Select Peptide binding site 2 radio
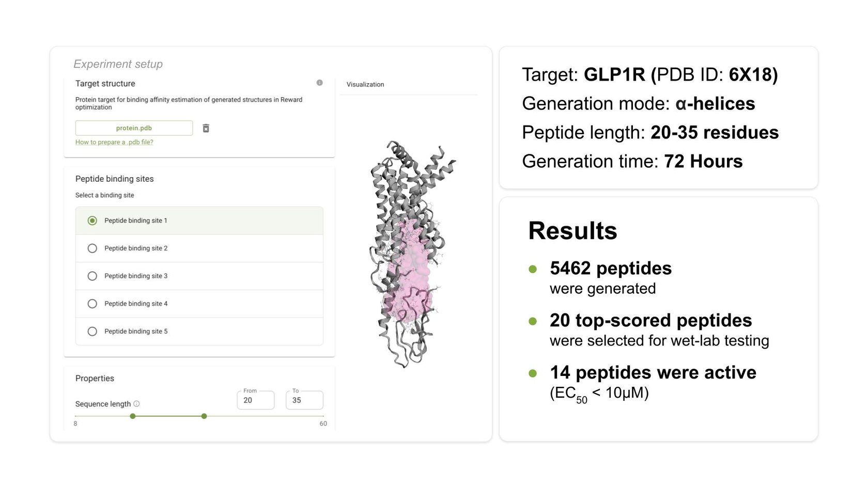Screen dimensions: 868x488 coord(92,248)
